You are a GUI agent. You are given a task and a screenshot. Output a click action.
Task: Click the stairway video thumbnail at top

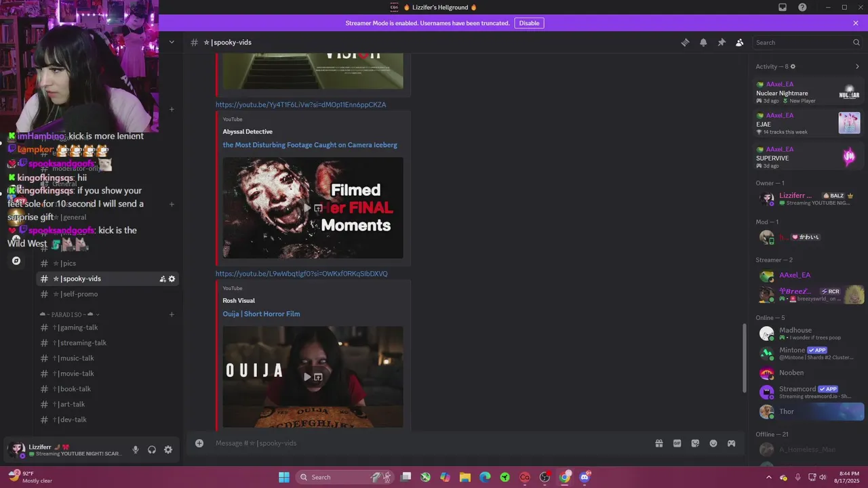tap(313, 71)
